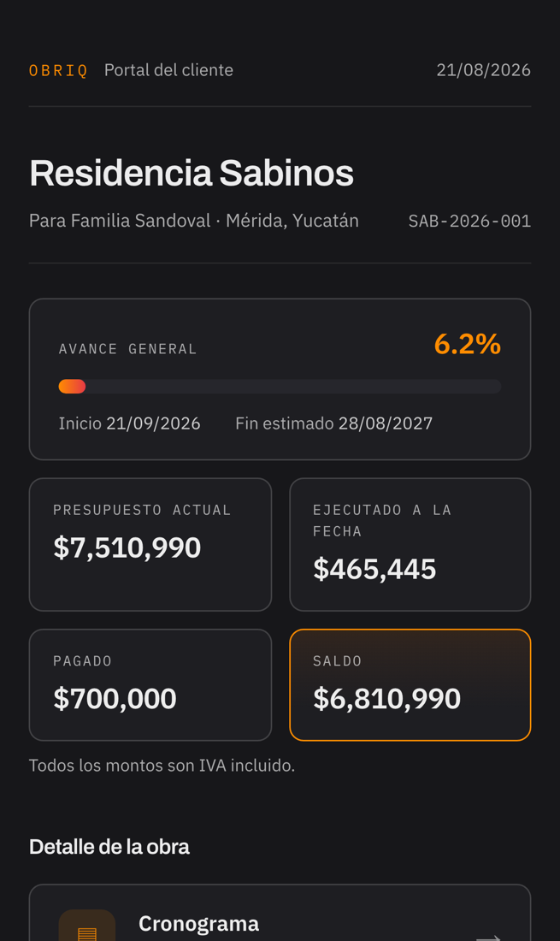
Task: Click the Detalle de la obra heading
Action: pos(109,847)
